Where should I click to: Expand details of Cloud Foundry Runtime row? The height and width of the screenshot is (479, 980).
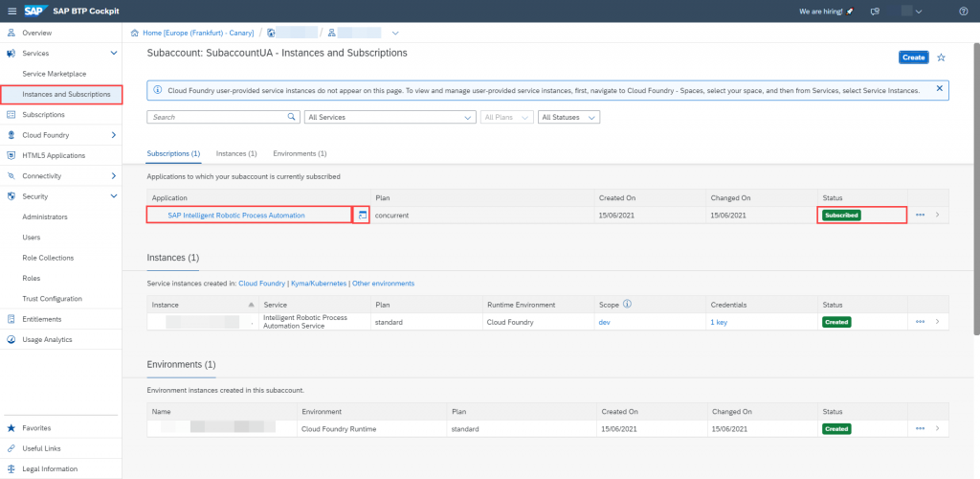click(937, 429)
